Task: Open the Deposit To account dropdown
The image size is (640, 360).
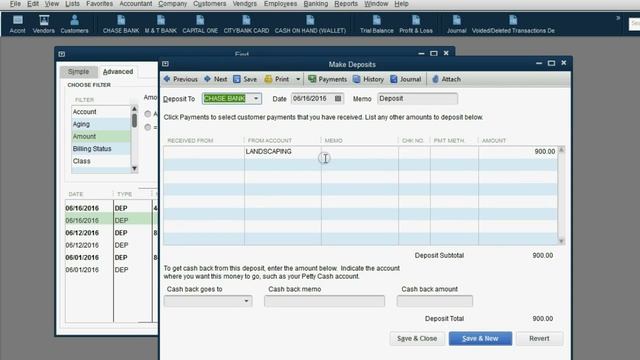Action: click(256, 98)
